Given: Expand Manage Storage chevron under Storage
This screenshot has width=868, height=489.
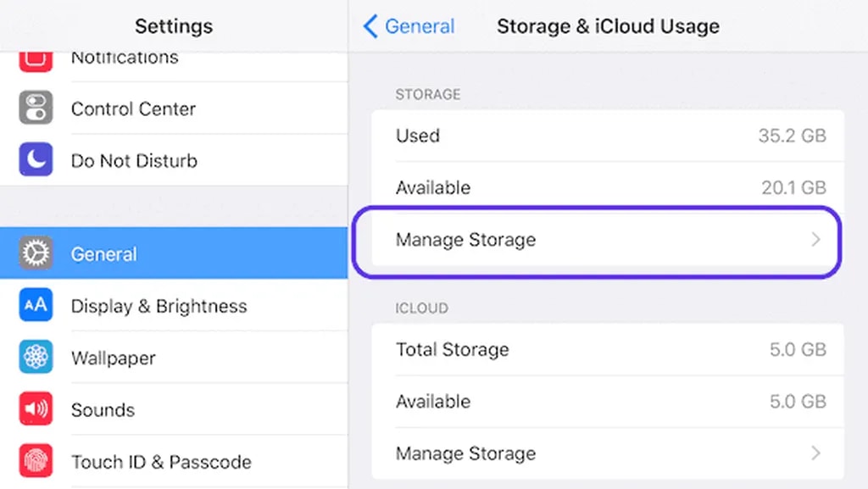Looking at the screenshot, I should (x=815, y=240).
